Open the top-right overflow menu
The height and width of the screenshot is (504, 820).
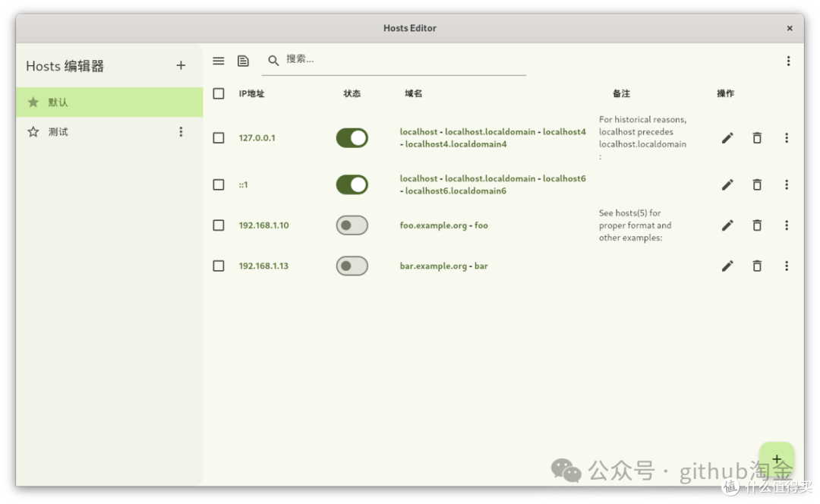pyautogui.click(x=788, y=61)
